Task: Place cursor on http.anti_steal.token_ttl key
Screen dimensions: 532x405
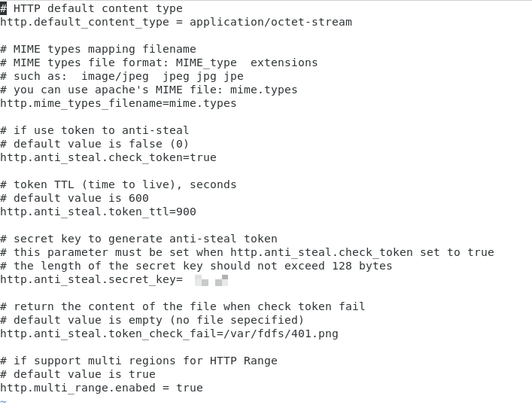Action: pyautogui.click(x=84, y=212)
